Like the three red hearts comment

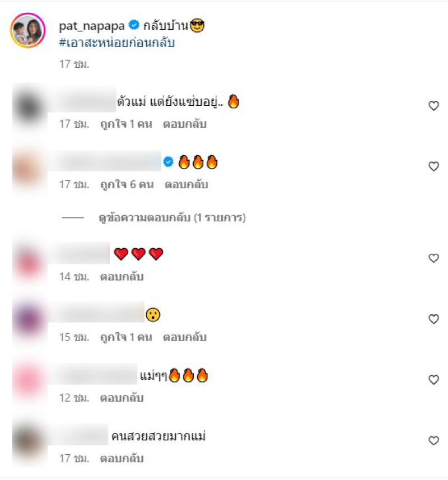(433, 258)
